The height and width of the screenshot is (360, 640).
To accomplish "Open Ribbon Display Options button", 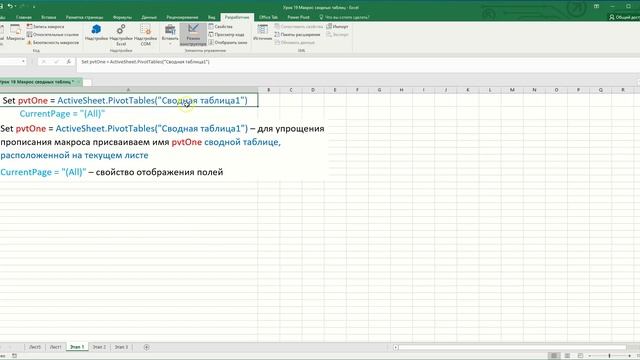I will pyautogui.click(x=596, y=7).
